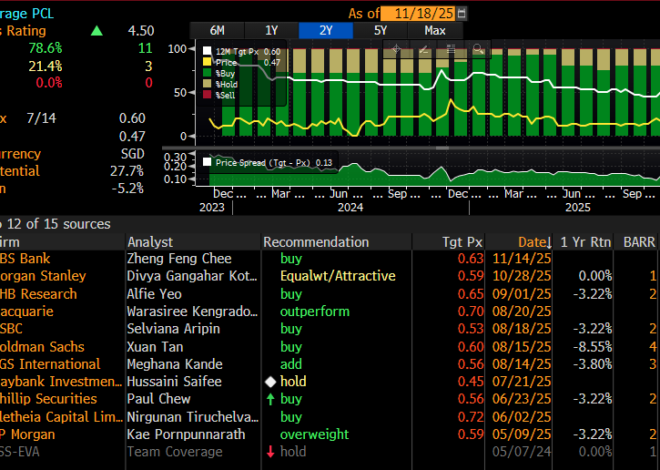Screen dimensions: 660x470
Task: Click the 21.4% hold percentage
Action: tap(45, 66)
